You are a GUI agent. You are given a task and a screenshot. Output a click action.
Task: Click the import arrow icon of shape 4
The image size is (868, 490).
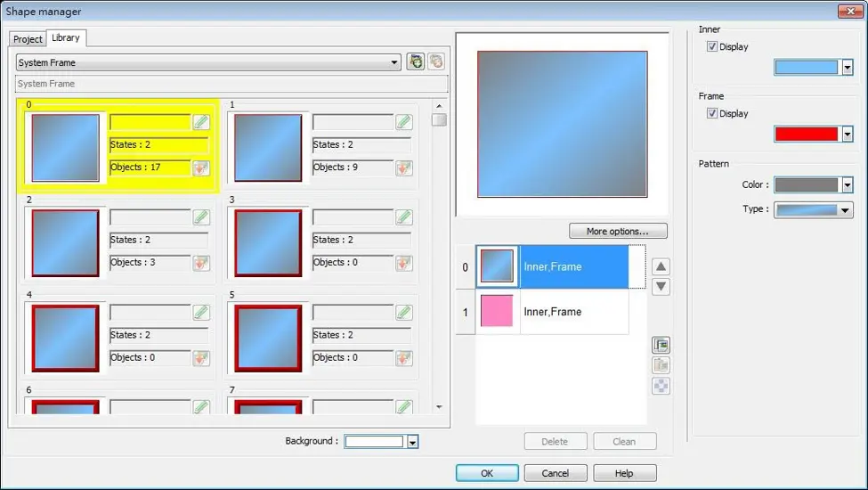(x=201, y=358)
